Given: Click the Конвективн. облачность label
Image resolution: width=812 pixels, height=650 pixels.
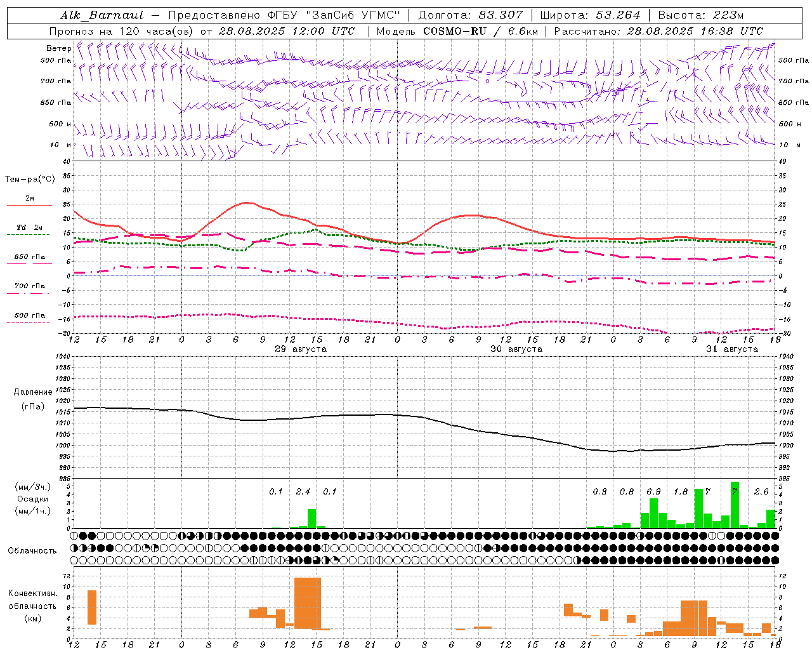Looking at the screenshot, I should pos(32,599).
